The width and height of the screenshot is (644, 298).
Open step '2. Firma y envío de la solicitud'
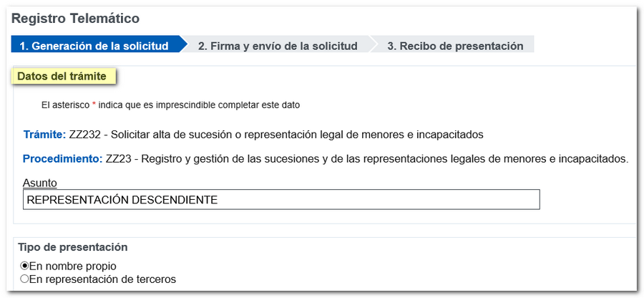coord(278,46)
